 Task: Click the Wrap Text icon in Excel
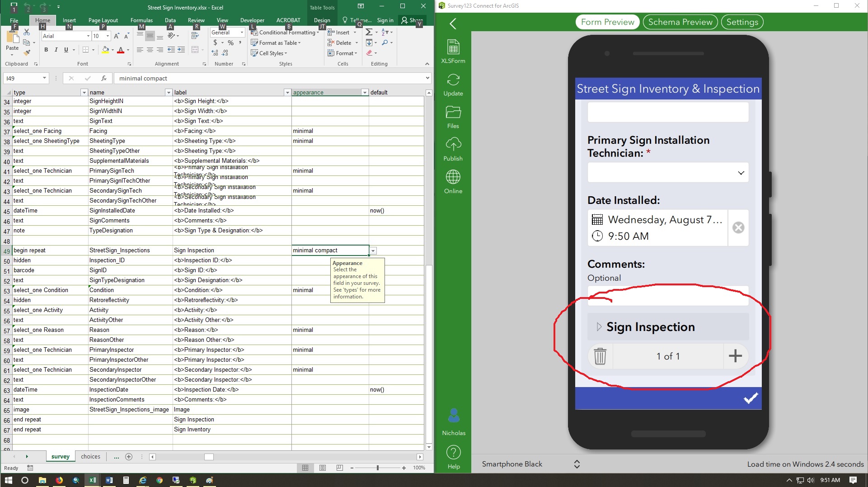point(196,36)
